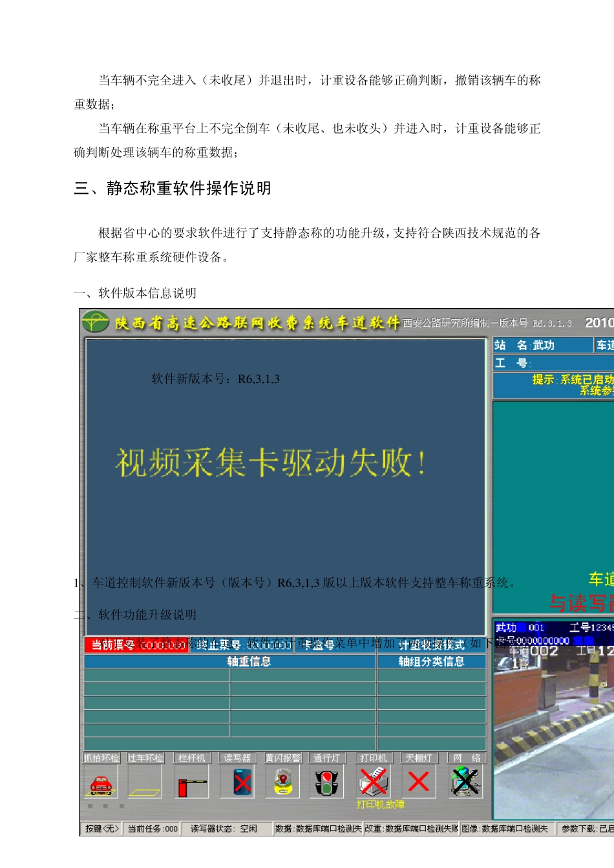Click the 三、静态称重软件操作说明 heading
Image resolution: width=614 pixels, height=868 pixels.
[x=173, y=189]
